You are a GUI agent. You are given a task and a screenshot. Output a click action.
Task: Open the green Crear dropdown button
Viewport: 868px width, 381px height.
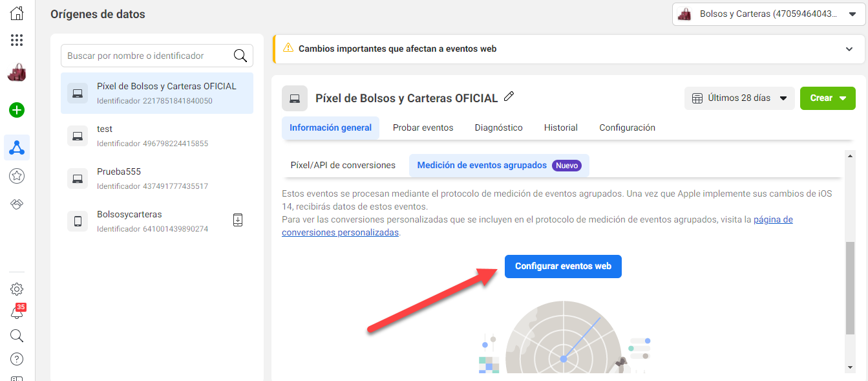[828, 98]
